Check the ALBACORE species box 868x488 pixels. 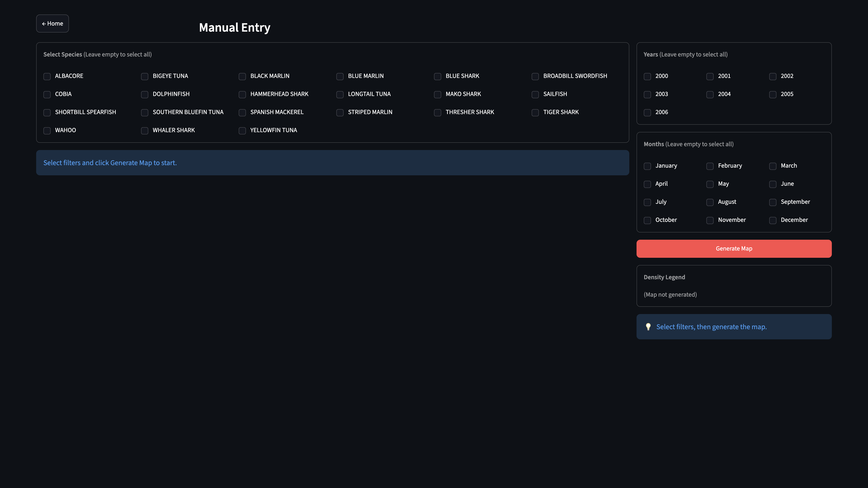[47, 76]
